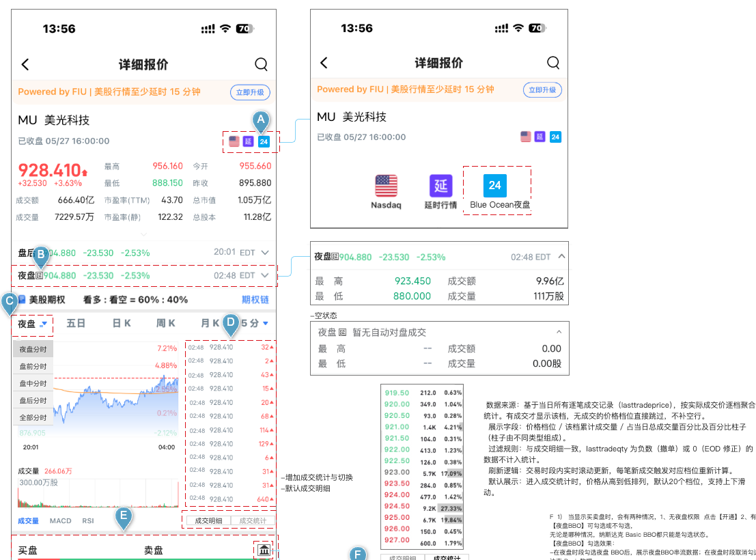The width and height of the screenshot is (756, 560).
Task: Switch to 成交统计 view
Action: [253, 520]
